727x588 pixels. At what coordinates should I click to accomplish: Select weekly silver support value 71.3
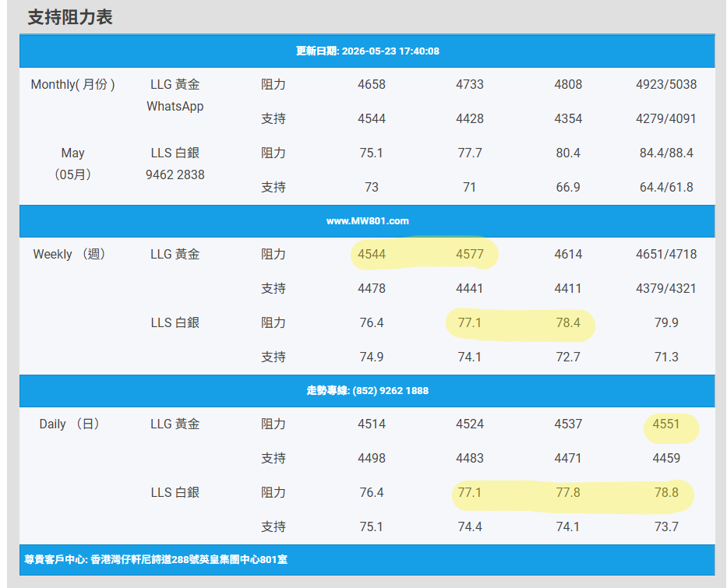(x=666, y=357)
